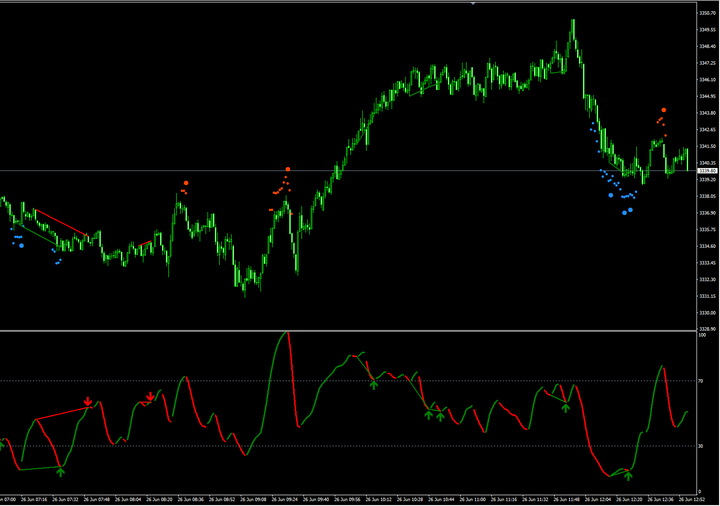Click the oscillator level 30 scale label
720x506 pixels.
coord(700,446)
